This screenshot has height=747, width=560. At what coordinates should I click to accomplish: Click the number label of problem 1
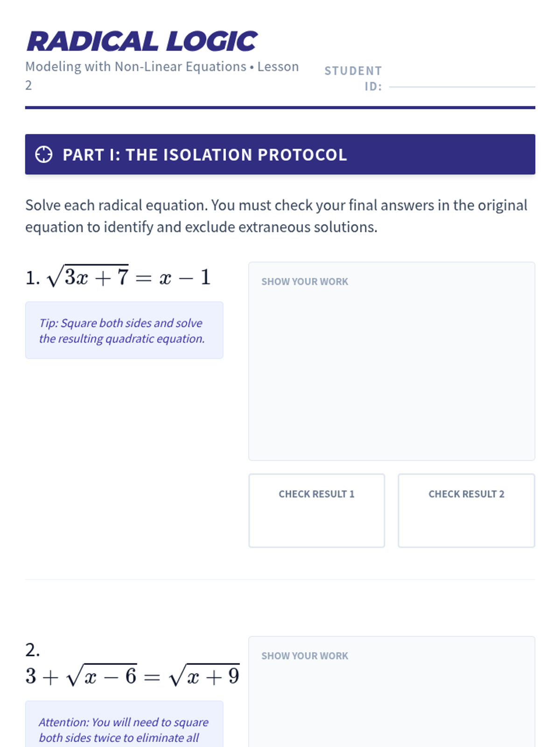pyautogui.click(x=32, y=278)
